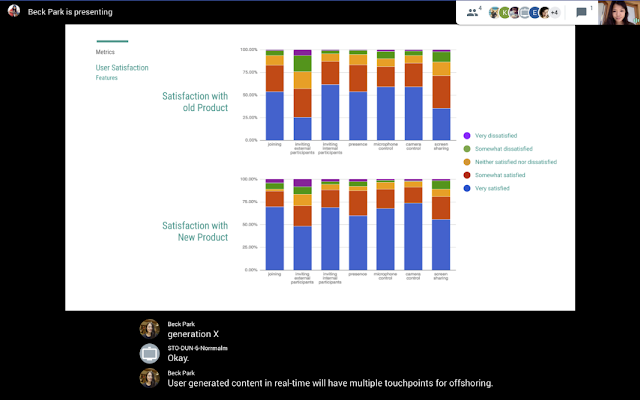Click the User Satisfaction heading text
Viewport: 640px width, 400px height.
click(x=122, y=68)
